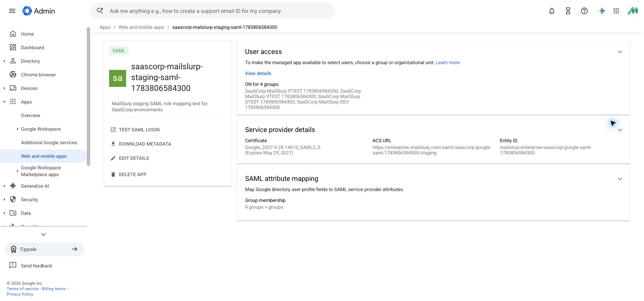Open the Gemini sparkle icon
The image size is (644, 301).
click(x=602, y=11)
